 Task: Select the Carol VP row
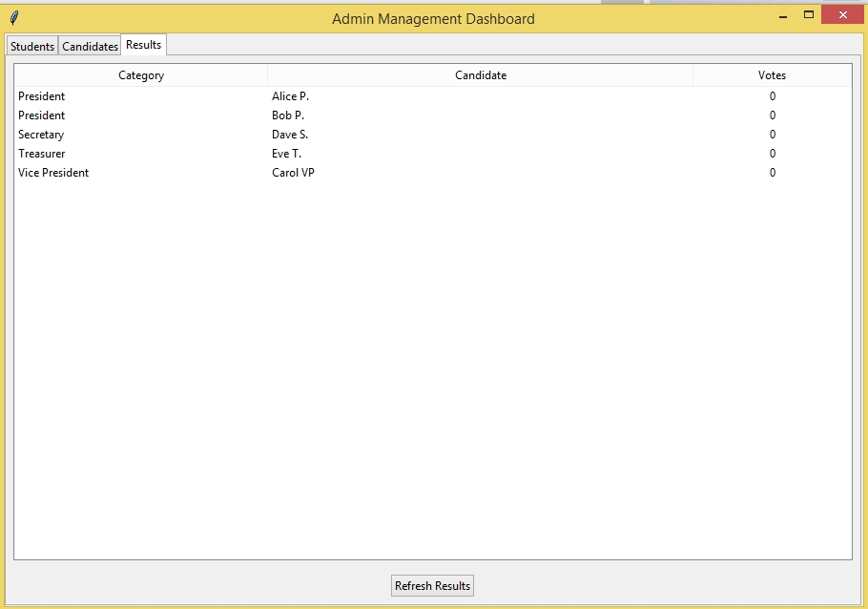(x=293, y=173)
